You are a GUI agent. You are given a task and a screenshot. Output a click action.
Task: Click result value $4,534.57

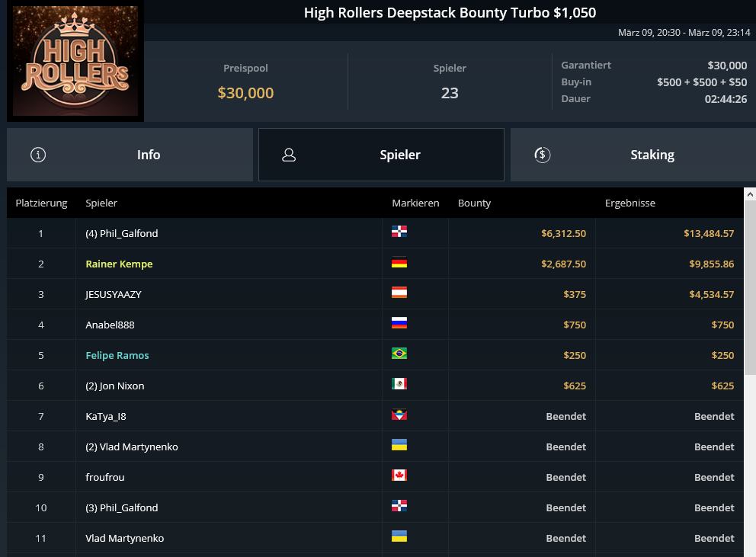pyautogui.click(x=712, y=294)
